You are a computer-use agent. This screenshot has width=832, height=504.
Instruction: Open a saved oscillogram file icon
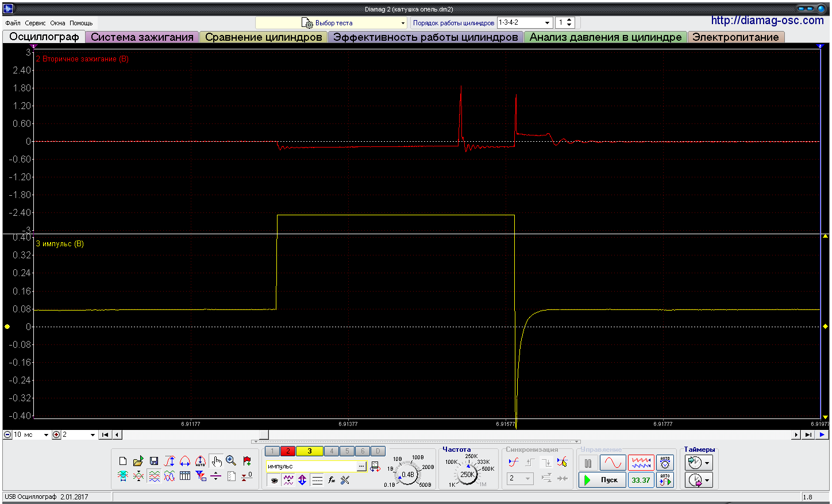[x=138, y=461]
